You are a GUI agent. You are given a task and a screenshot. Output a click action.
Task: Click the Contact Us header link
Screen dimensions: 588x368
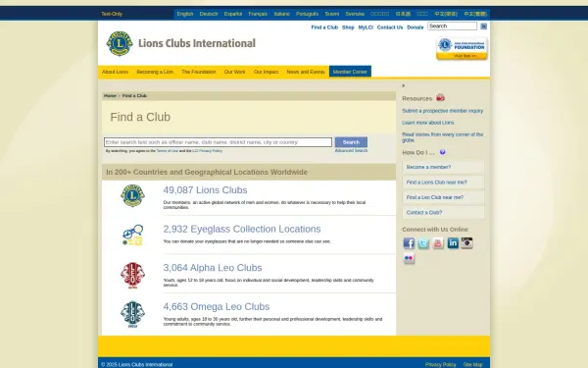[390, 27]
